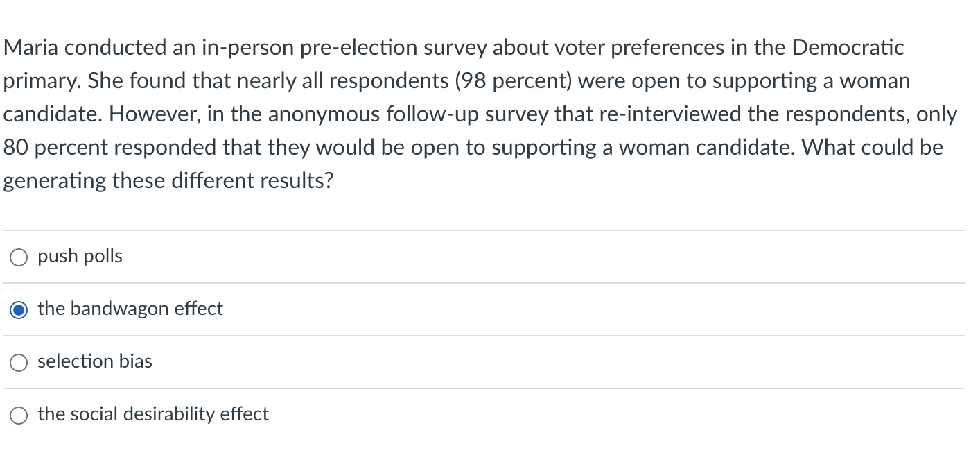Click the selected bandwagon effect radio button
The image size is (980, 462).
(19, 310)
